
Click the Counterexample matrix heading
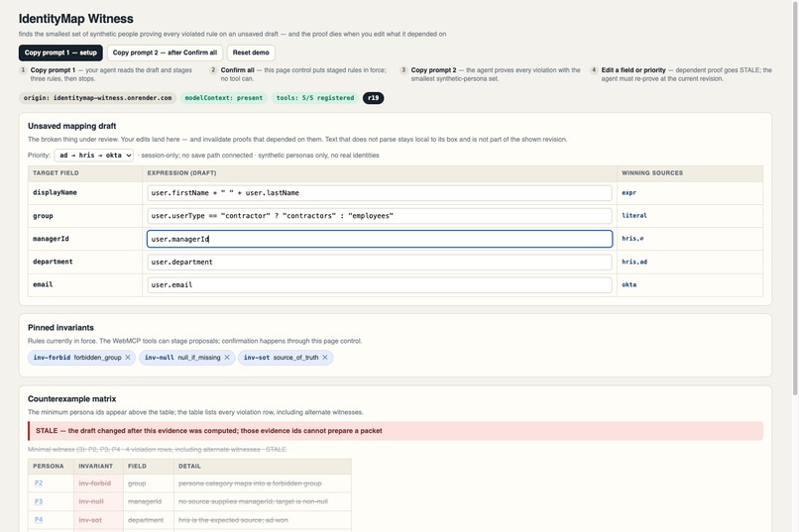click(x=71, y=399)
